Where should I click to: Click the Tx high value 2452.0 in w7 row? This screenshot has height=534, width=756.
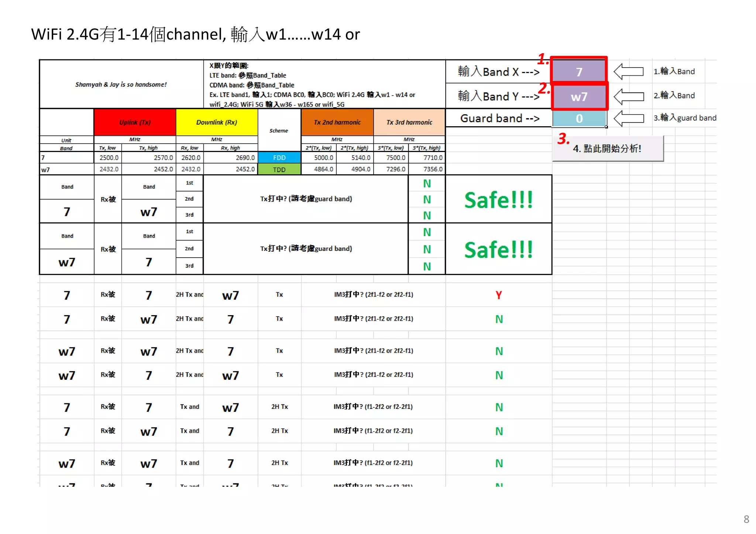pyautogui.click(x=149, y=169)
